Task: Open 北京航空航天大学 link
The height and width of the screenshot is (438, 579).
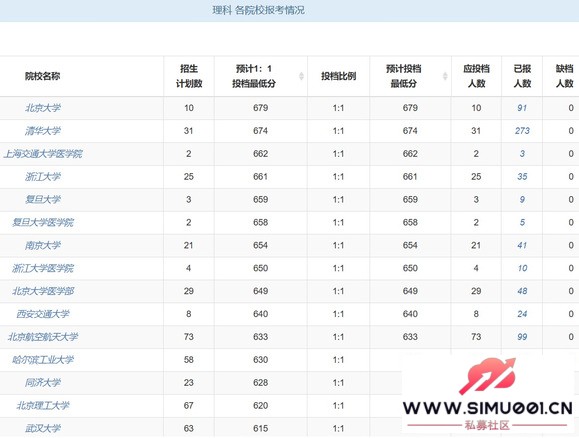Action: (43, 337)
